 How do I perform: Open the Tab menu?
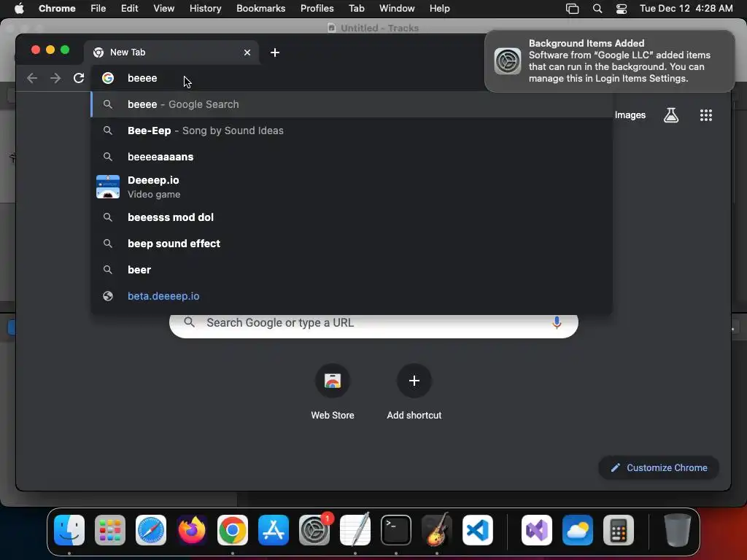(356, 8)
